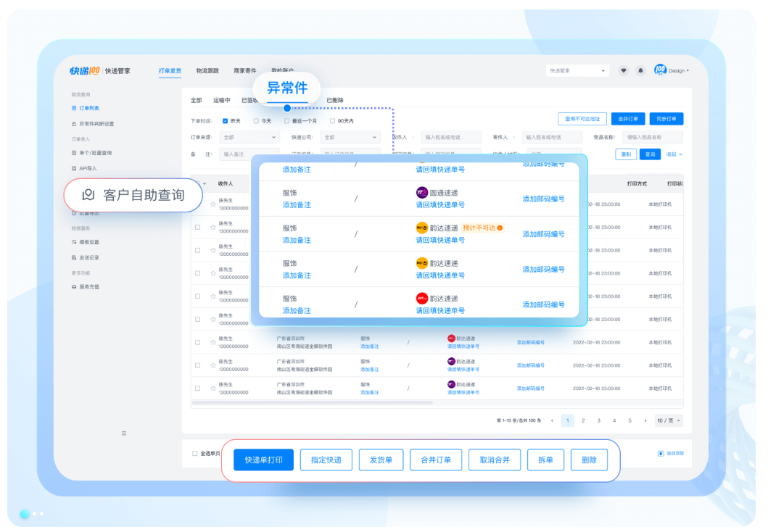Click the star icon in first order row
Screen dimensions: 768x532
[213, 204]
